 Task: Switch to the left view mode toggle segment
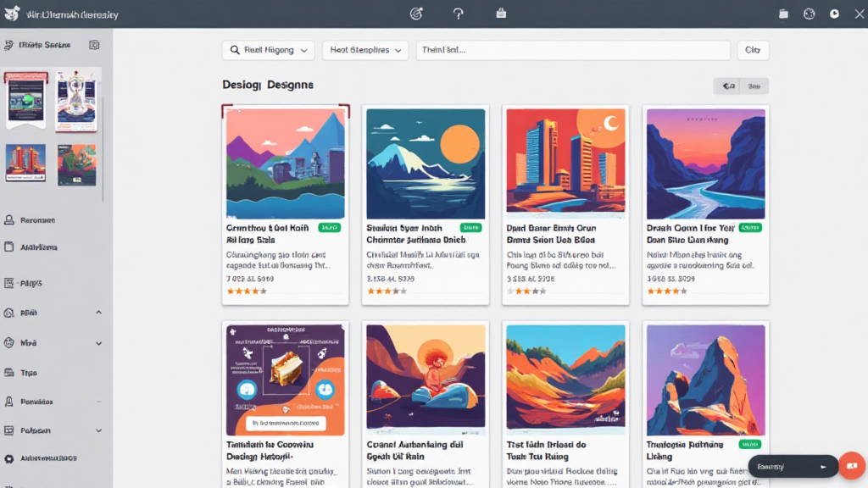pos(727,86)
